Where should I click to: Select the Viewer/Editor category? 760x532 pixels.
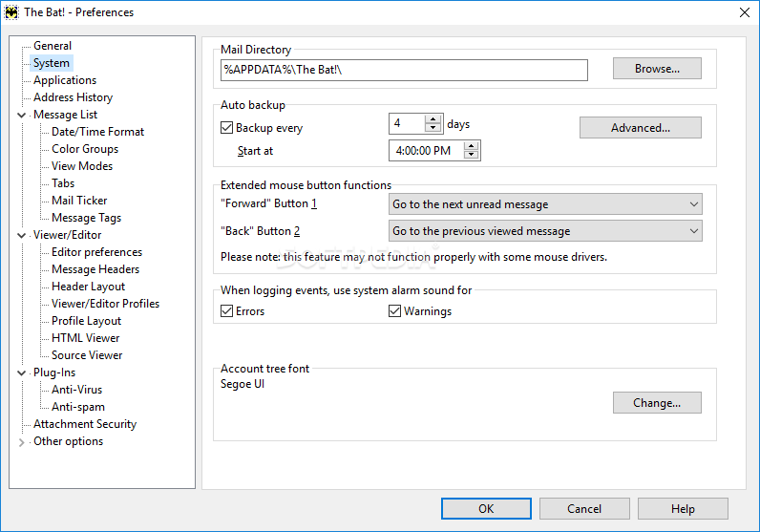click(x=68, y=235)
